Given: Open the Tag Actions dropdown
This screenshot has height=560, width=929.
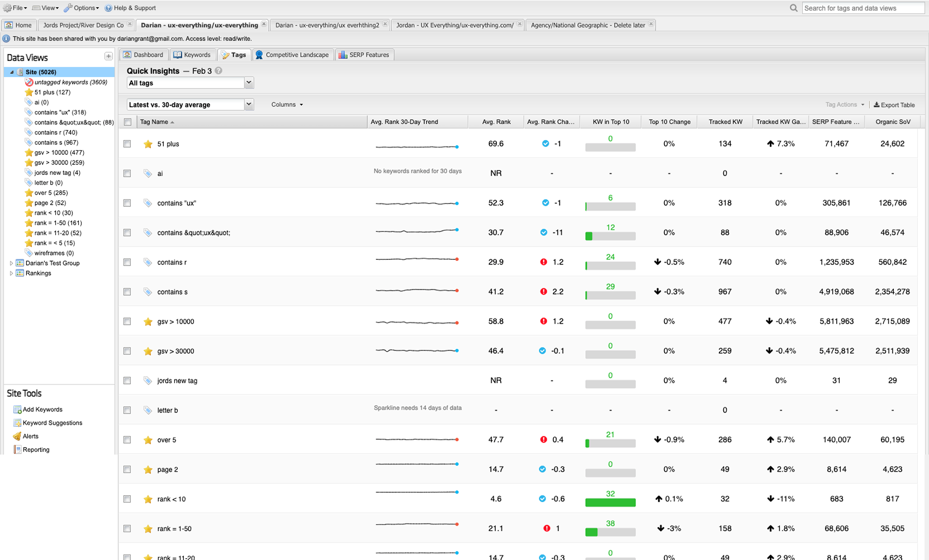Looking at the screenshot, I should (x=845, y=105).
